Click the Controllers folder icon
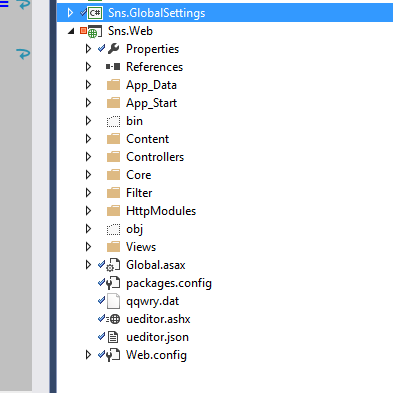Screen dimensions: 393x393 pyautogui.click(x=113, y=157)
